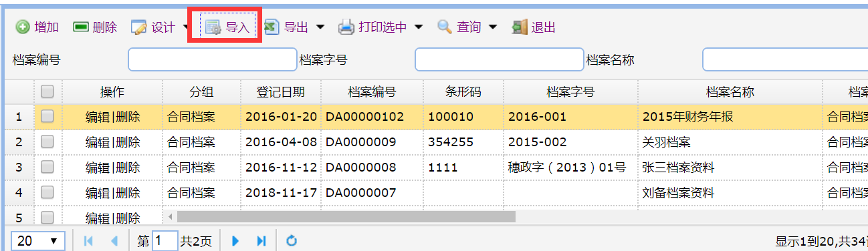Toggle the select-all header checkbox
Viewport: 868px width, 251px height.
(x=47, y=91)
